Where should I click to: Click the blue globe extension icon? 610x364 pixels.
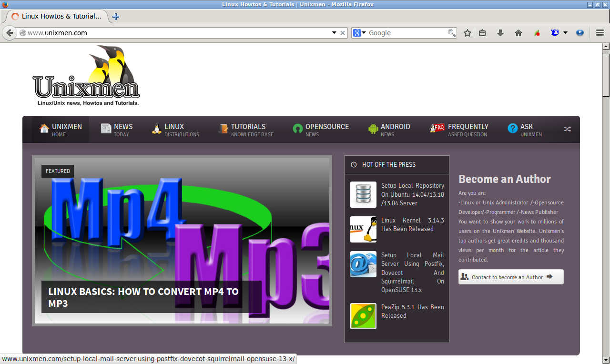[580, 33]
